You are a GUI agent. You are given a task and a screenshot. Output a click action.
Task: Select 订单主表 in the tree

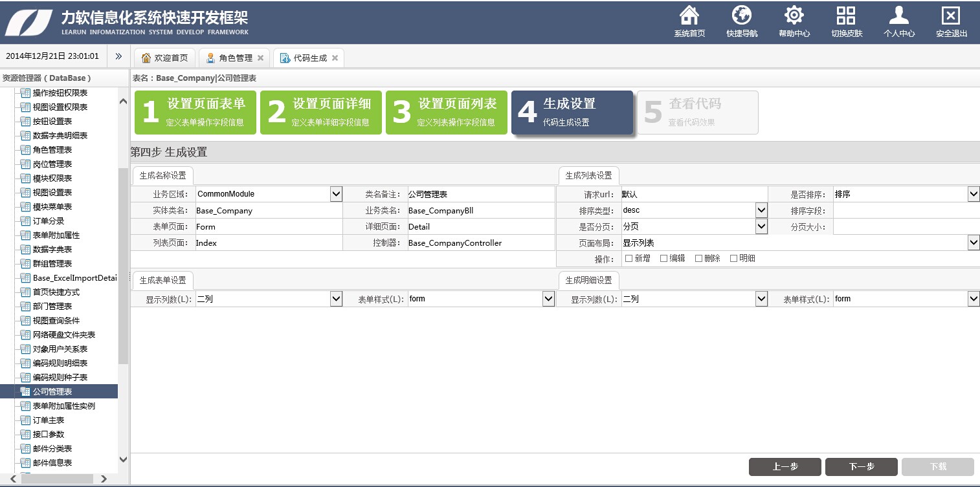[x=49, y=420]
